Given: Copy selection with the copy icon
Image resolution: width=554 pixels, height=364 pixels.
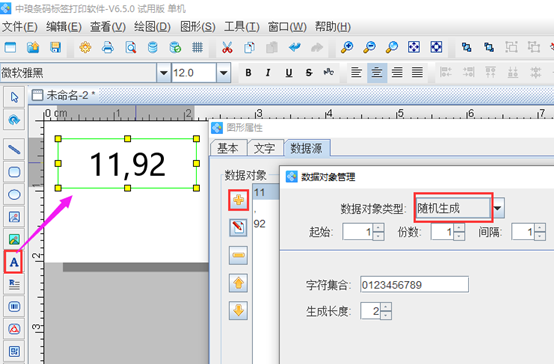Looking at the screenshot, I should click(249, 47).
